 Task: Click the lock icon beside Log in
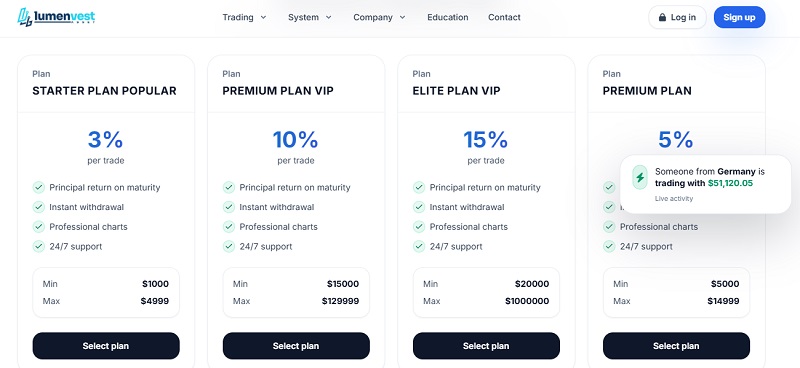pos(662,17)
